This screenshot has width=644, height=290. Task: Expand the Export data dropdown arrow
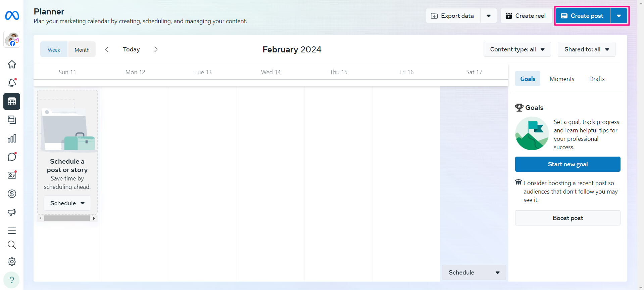pyautogui.click(x=489, y=16)
